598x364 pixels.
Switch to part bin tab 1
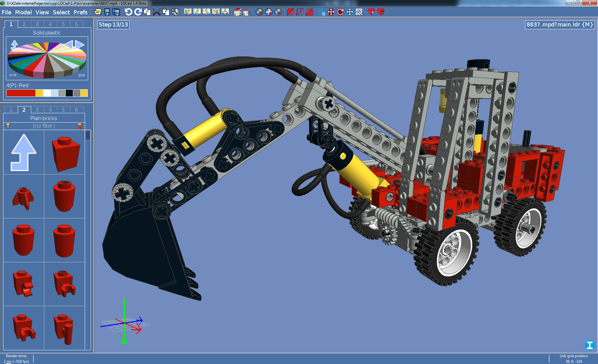(11, 110)
